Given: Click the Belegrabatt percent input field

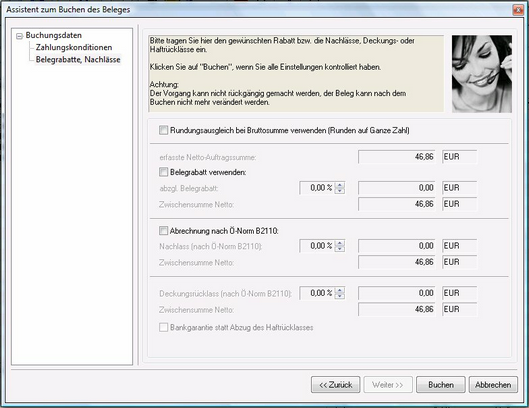Looking at the screenshot, I should [317, 188].
